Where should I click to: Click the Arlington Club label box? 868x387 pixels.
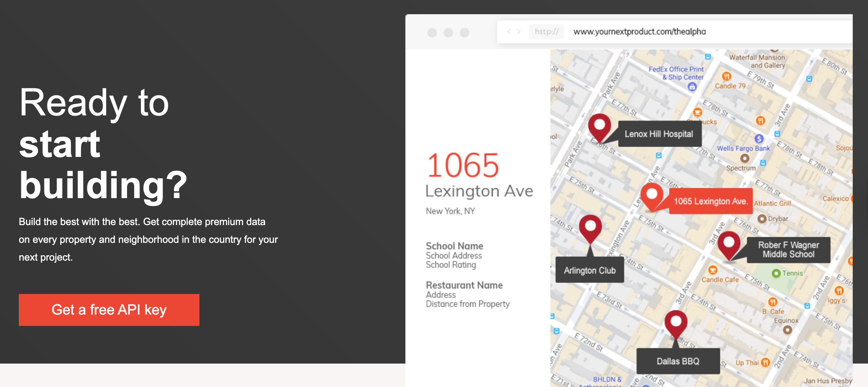[x=590, y=270]
